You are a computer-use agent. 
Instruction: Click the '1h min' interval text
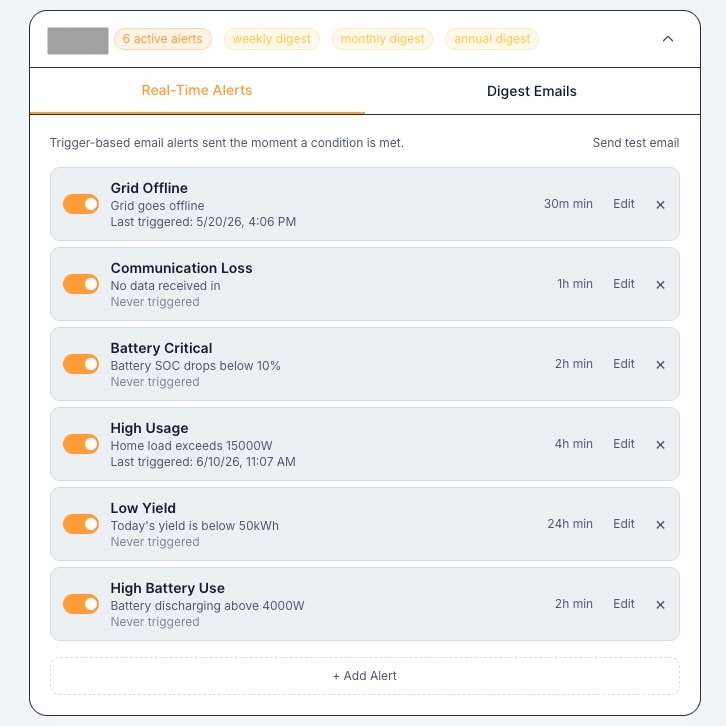tap(575, 284)
